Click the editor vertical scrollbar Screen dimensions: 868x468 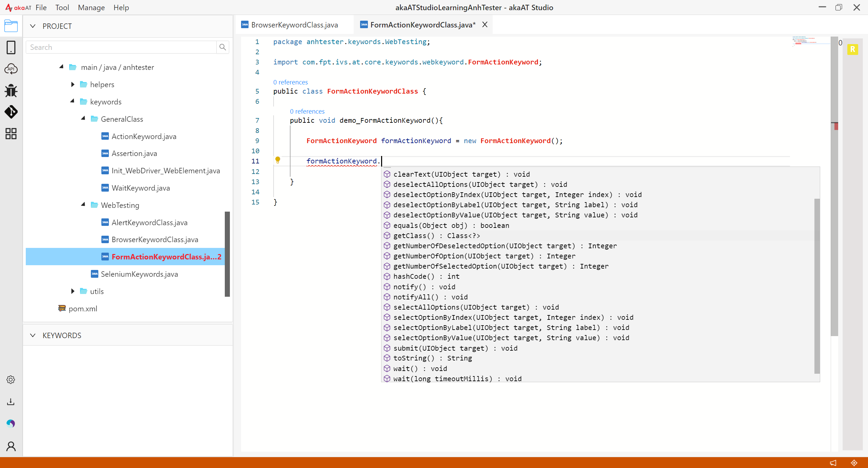tap(834, 187)
